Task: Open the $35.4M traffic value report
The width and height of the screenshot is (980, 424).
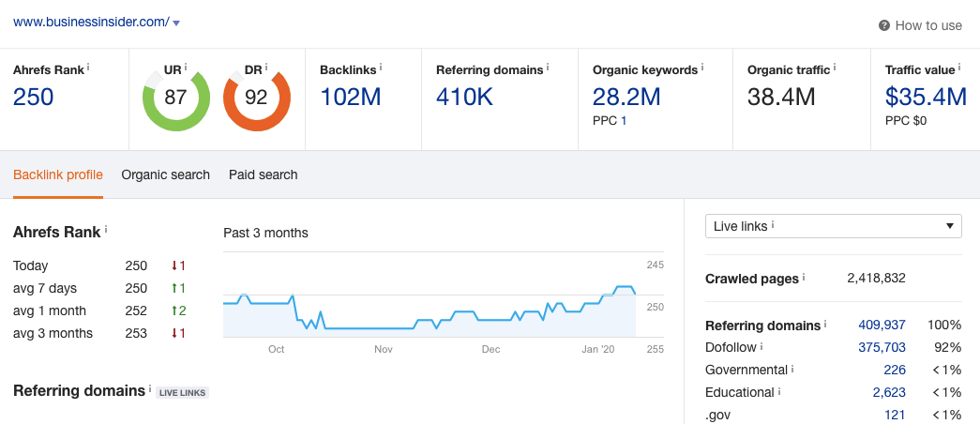Action: tap(926, 97)
